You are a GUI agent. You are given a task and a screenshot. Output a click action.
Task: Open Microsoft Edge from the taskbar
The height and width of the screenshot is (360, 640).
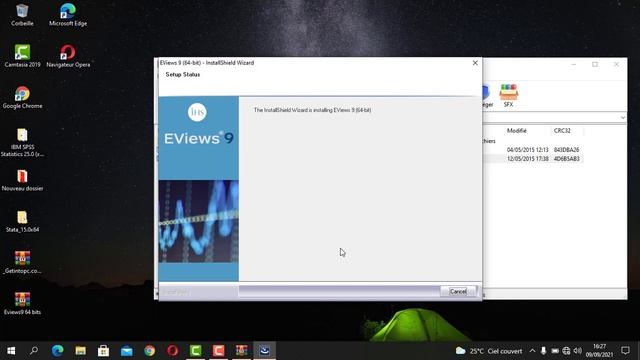(x=58, y=351)
